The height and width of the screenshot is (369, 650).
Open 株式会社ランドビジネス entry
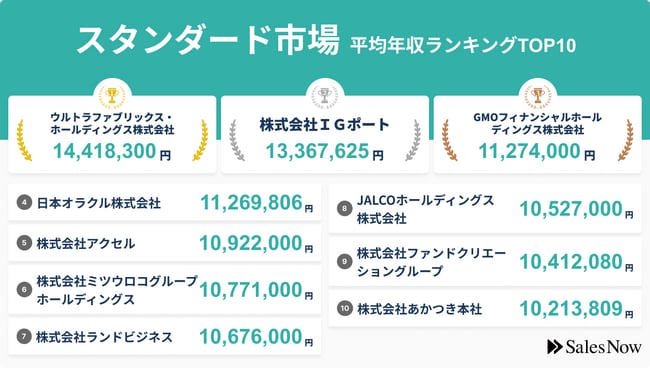[104, 337]
